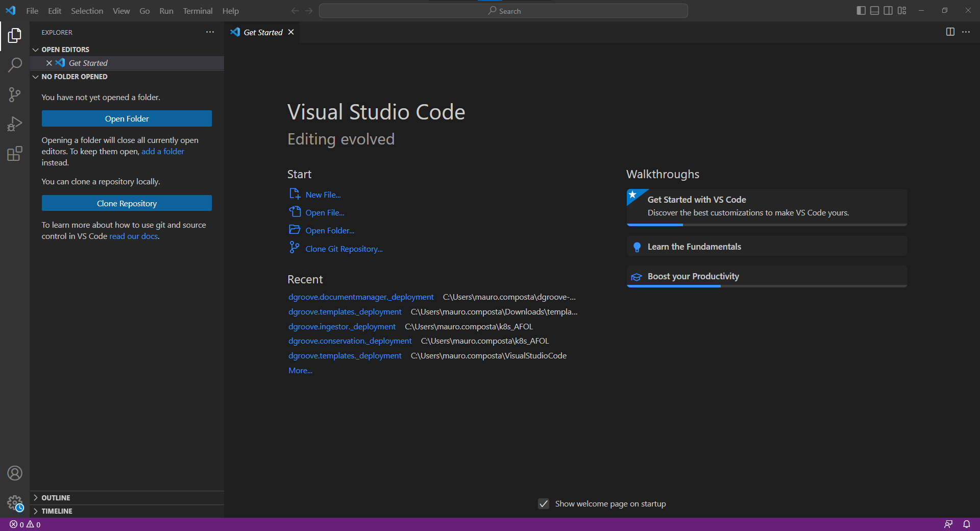Open notifications bell in status bar
The image size is (980, 531).
[967, 524]
